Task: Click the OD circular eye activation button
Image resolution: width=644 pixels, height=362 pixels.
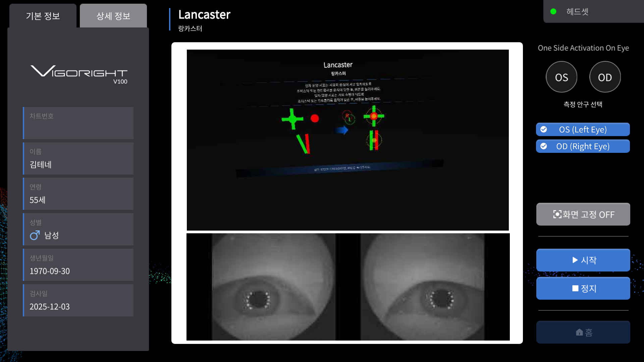Action: tap(605, 77)
